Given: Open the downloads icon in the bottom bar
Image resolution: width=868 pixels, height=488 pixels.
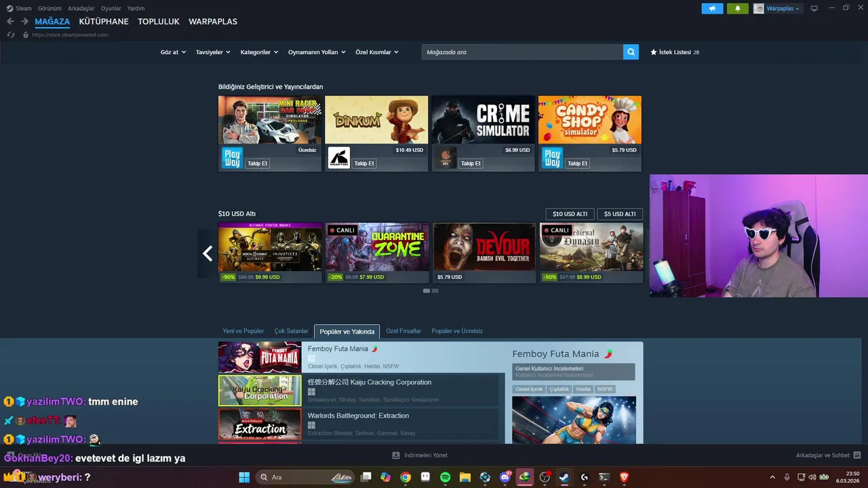Looking at the screenshot, I should coord(396,455).
